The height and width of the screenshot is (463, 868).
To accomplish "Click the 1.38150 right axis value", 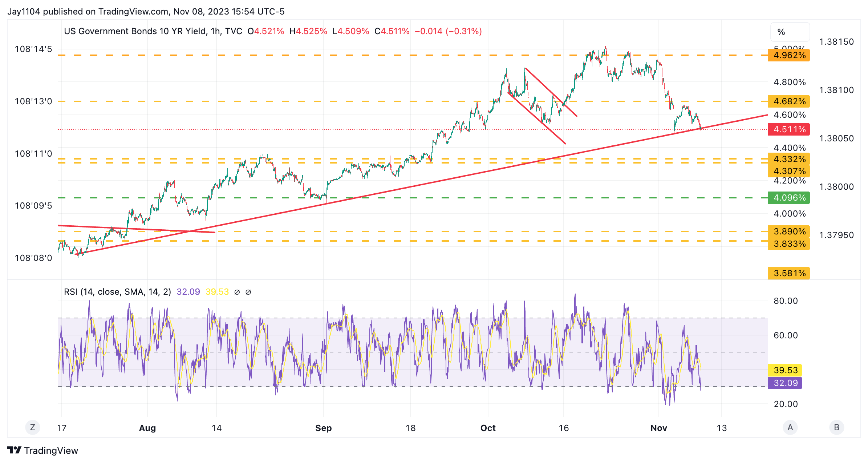I will pos(836,42).
